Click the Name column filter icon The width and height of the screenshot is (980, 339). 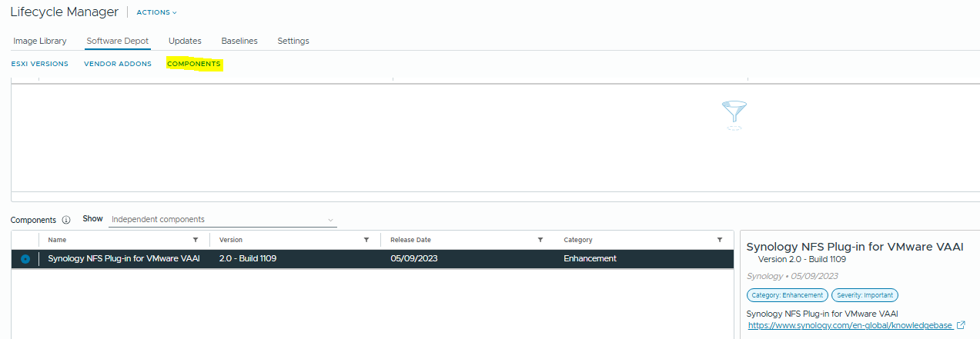196,240
